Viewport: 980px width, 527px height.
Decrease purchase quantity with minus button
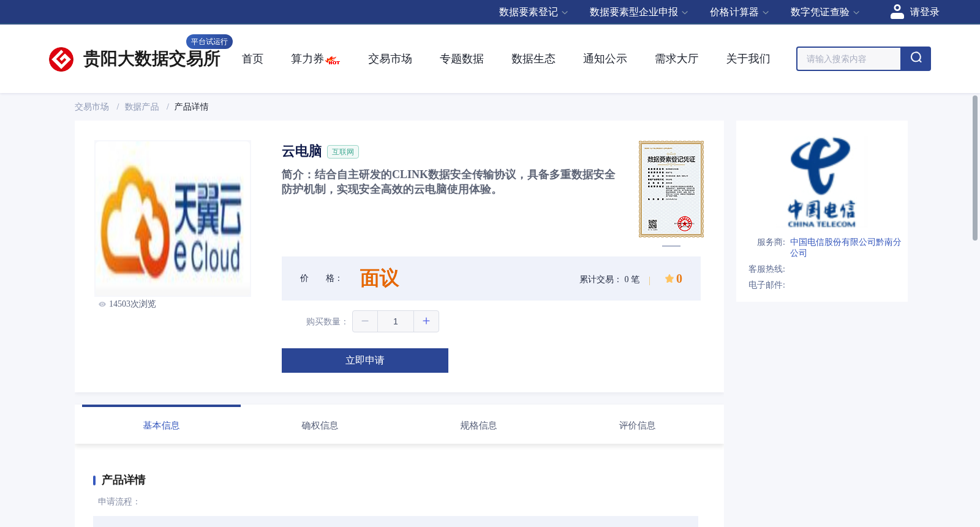coord(365,321)
